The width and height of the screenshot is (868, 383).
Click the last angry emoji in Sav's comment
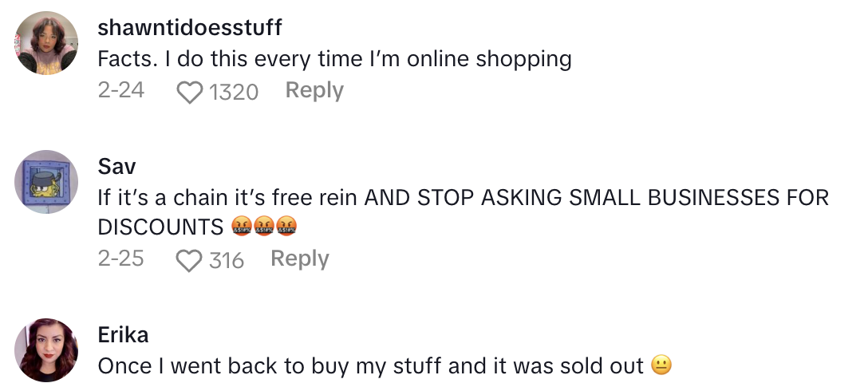(286, 228)
